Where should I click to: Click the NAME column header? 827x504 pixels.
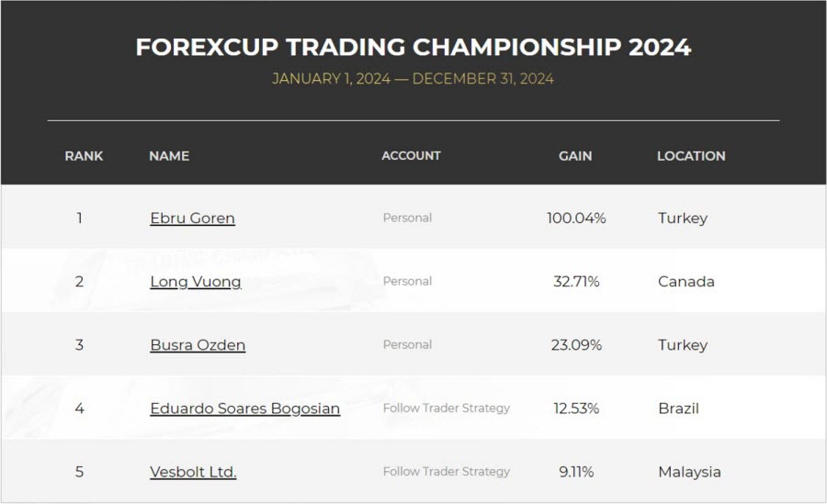tap(169, 156)
